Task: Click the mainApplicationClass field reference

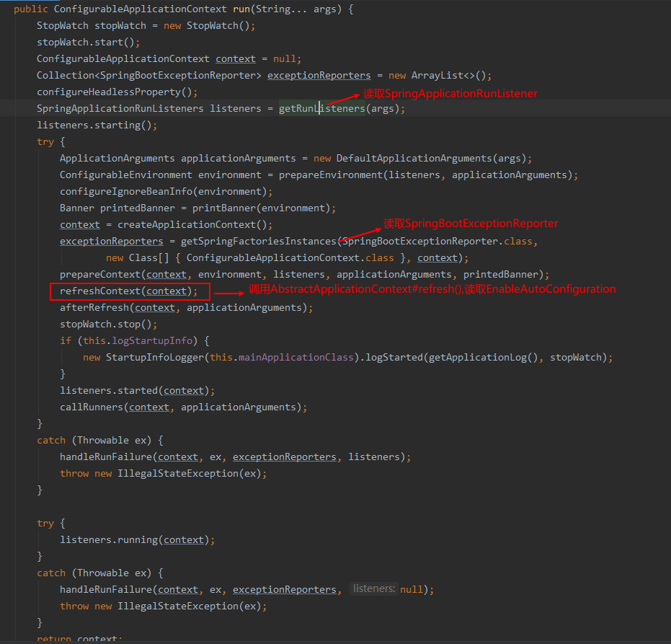Action: [x=295, y=358]
